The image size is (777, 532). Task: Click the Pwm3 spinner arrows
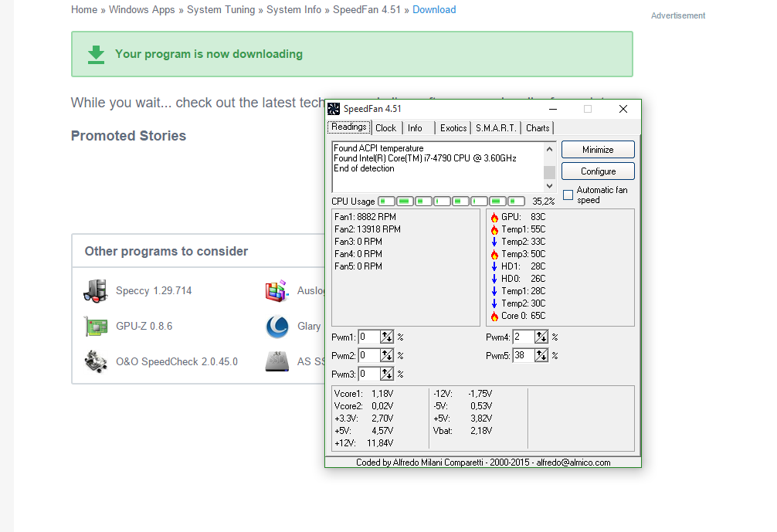click(386, 374)
